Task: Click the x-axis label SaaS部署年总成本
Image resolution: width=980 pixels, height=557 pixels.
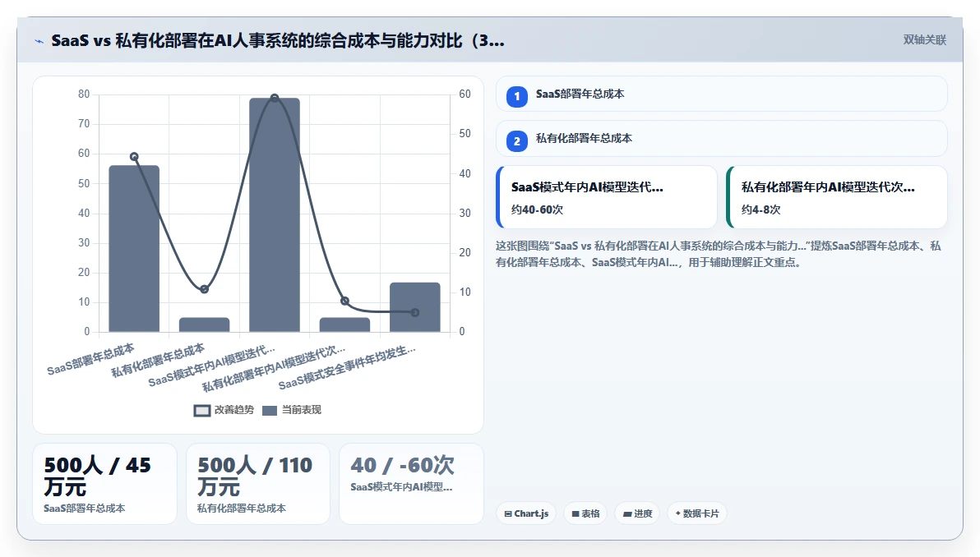Action: 90,359
